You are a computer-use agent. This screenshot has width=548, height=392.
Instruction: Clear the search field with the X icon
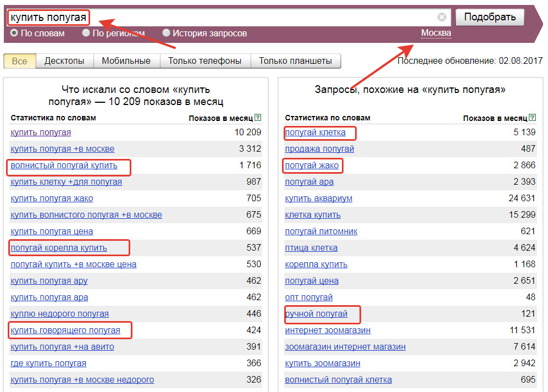tap(442, 17)
